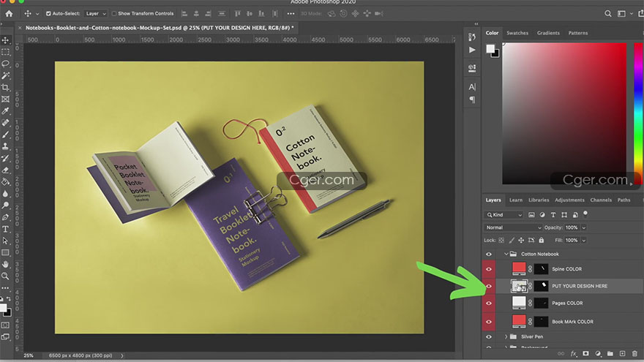Viewport: 644px width, 362px height.
Task: Add a layer mask icon
Action: [x=585, y=353]
